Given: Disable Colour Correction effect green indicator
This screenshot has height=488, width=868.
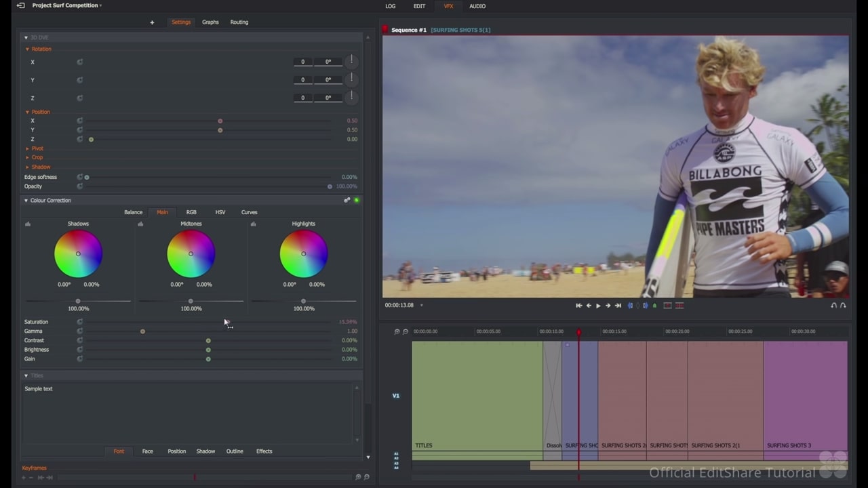Looking at the screenshot, I should click(x=357, y=201).
